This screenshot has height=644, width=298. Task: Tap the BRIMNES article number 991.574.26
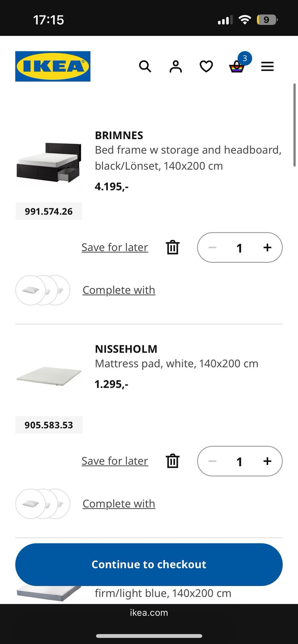pos(49,211)
